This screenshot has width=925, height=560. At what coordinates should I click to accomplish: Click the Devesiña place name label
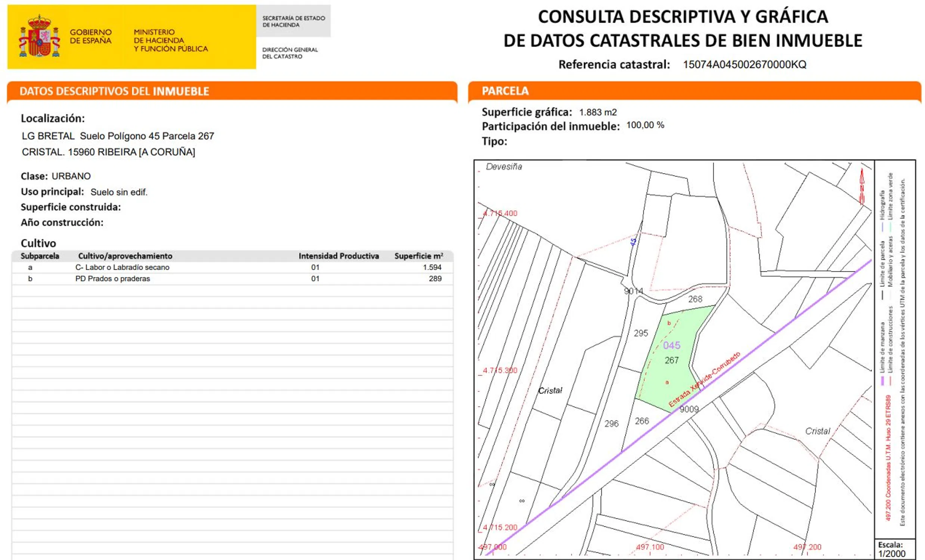coord(504,167)
